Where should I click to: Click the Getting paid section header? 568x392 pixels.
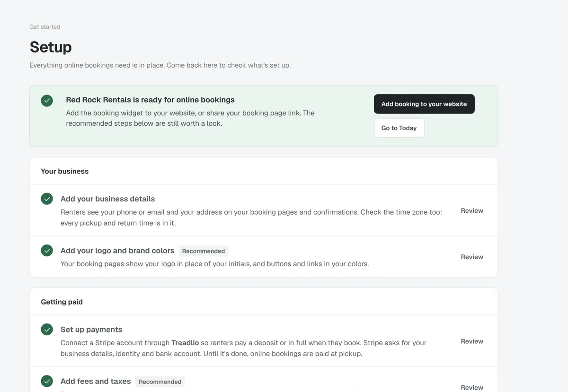coord(62,302)
